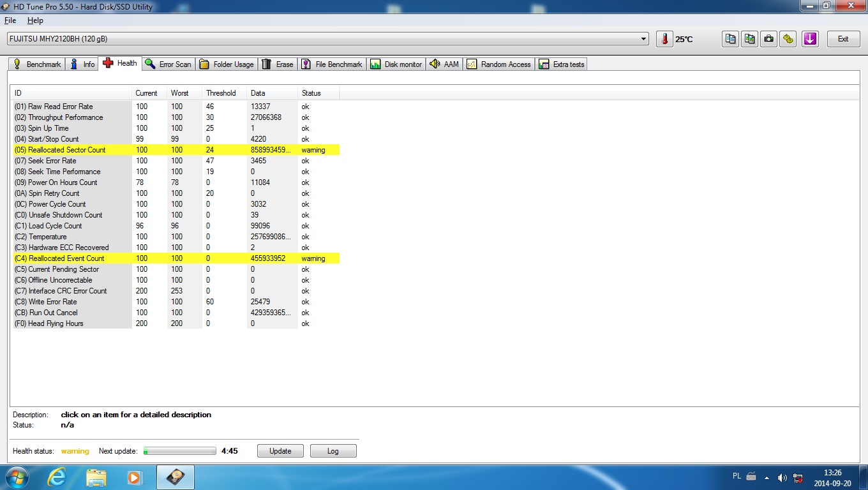Open options with the yellow gears icon
The image size is (868, 490).
coord(789,39)
